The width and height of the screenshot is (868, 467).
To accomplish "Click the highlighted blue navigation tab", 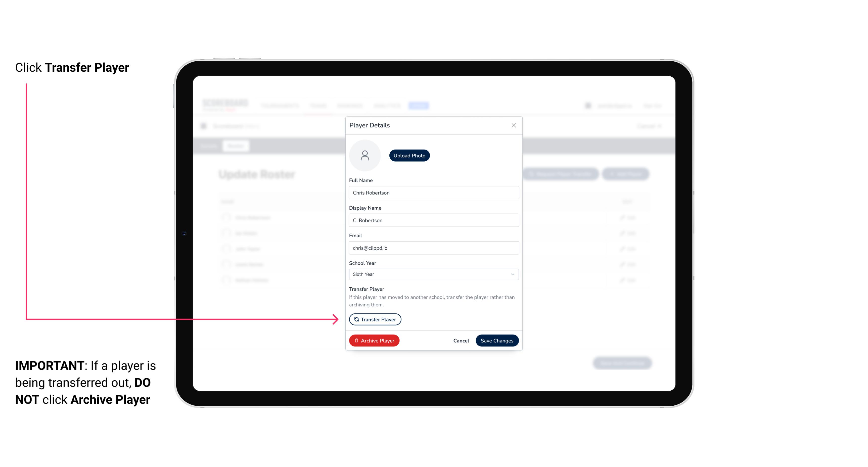I will [x=419, y=105].
